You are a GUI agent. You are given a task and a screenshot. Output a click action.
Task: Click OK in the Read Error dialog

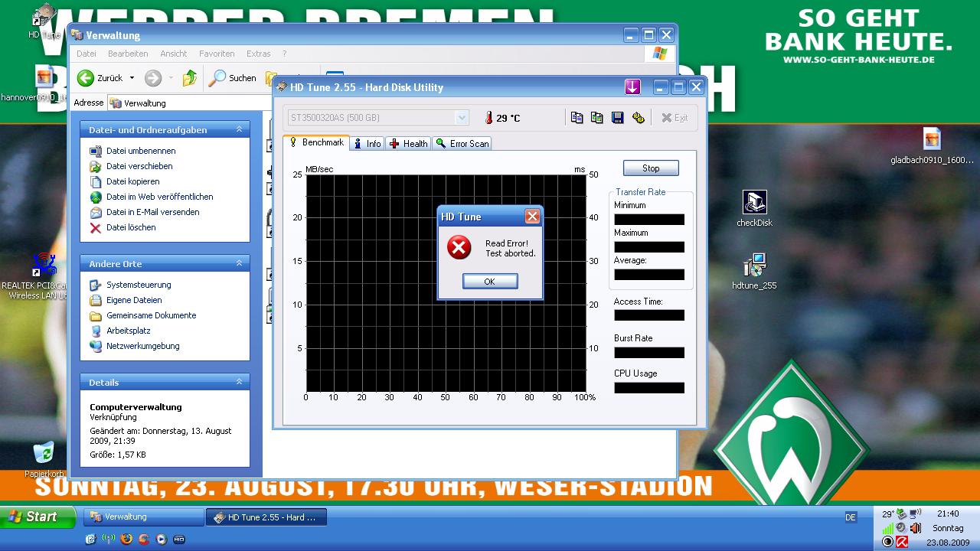tap(490, 282)
